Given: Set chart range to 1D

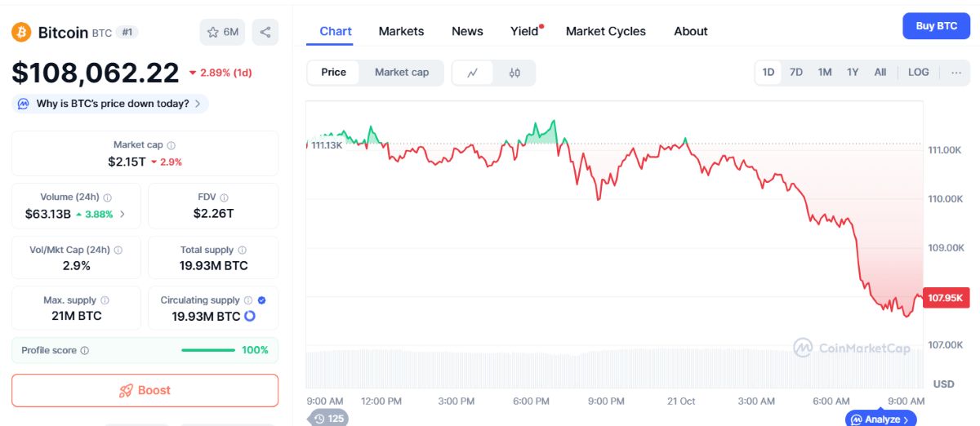Looking at the screenshot, I should point(768,72).
